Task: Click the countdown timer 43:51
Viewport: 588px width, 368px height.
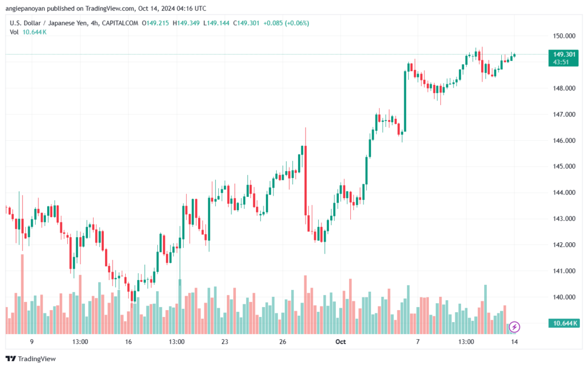Action: (561, 62)
